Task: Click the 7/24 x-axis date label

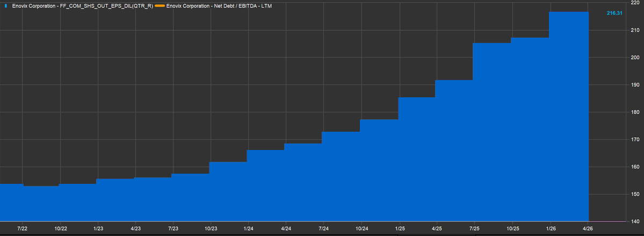Action: 324,228
